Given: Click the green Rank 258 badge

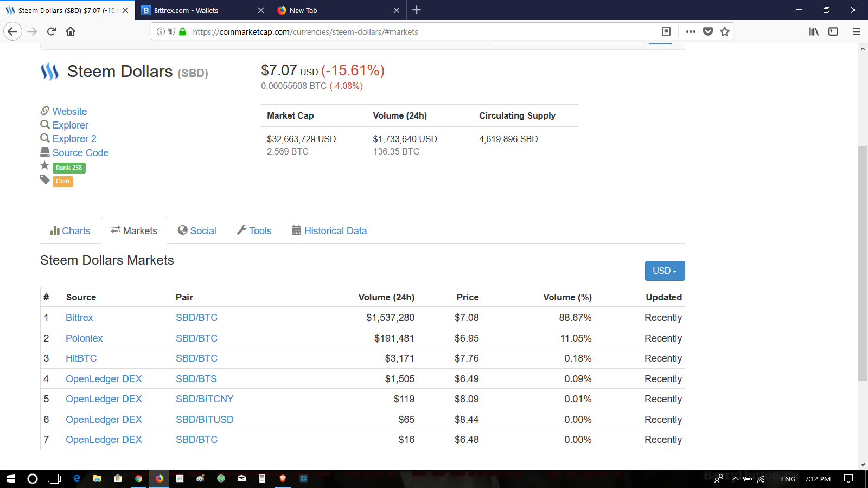Looking at the screenshot, I should (x=69, y=168).
